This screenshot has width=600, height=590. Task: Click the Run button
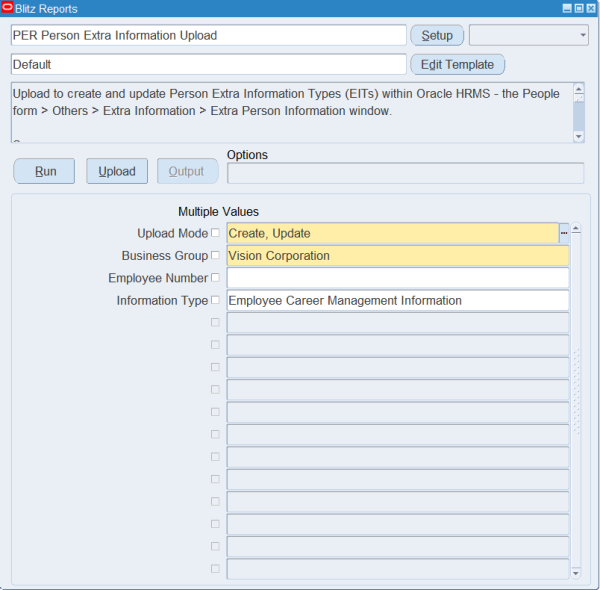[x=44, y=171]
